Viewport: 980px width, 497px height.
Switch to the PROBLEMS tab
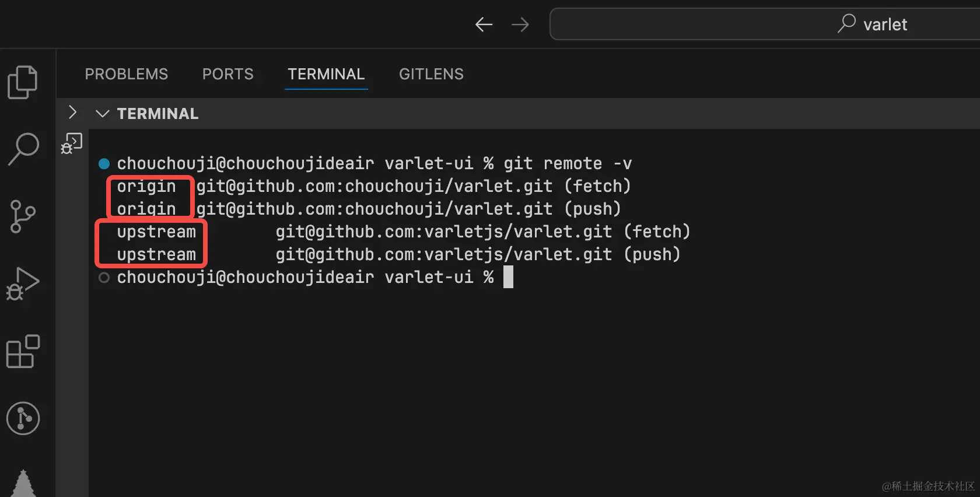click(x=126, y=74)
